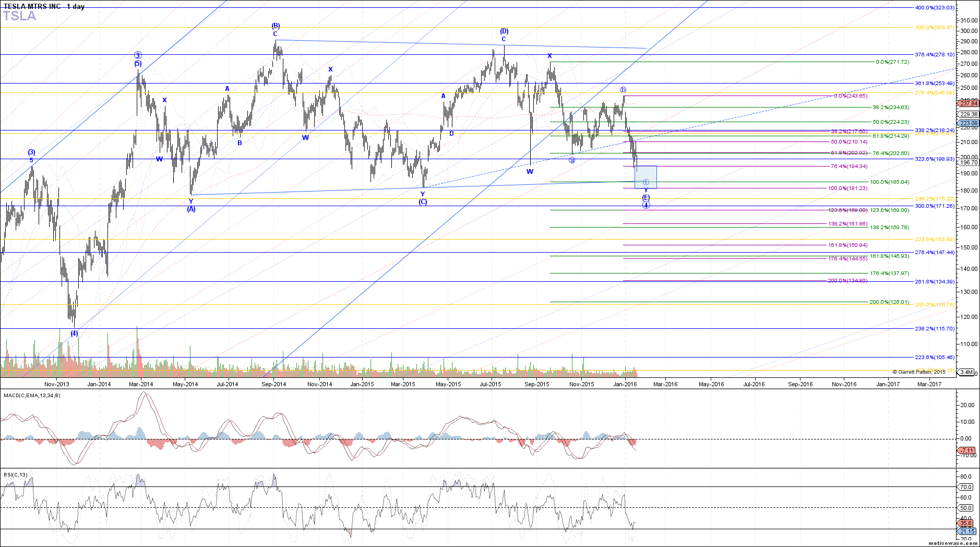Image resolution: width=980 pixels, height=547 pixels.
Task: Click the 338.2%(218.24) blue label
Action: pos(935,129)
